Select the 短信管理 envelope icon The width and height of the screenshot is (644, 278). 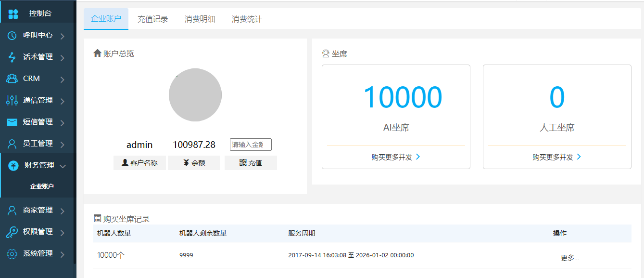tap(13, 122)
